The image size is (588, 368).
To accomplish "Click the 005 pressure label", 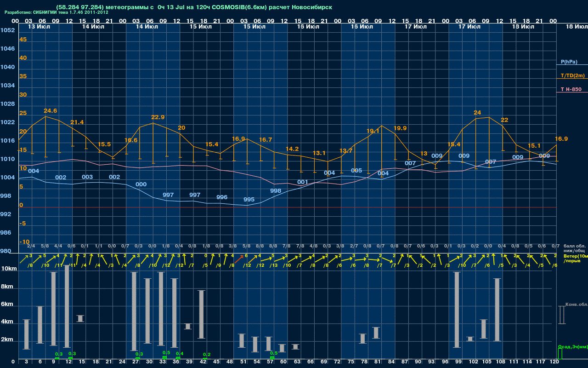I will [356, 171].
